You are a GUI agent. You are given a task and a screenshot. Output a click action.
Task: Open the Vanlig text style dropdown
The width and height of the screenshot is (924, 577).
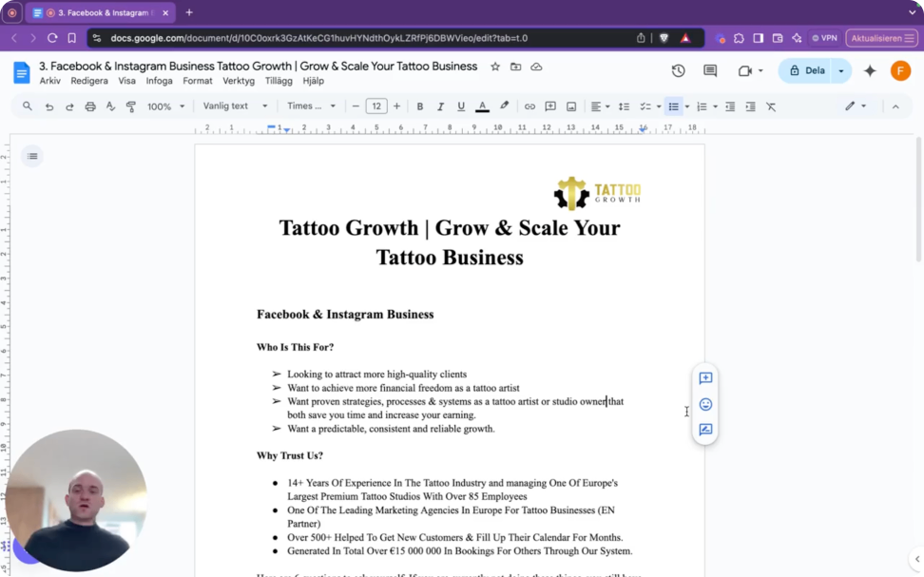[x=235, y=106]
